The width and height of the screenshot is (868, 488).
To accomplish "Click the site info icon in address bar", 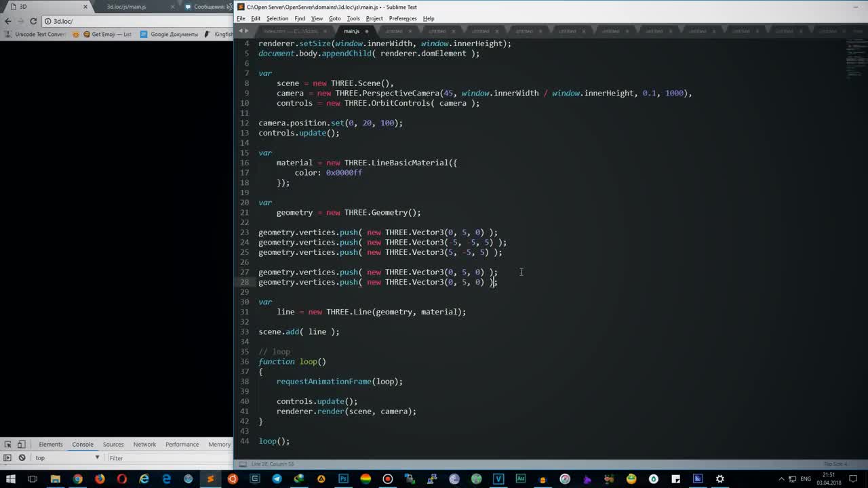I will tap(47, 21).
